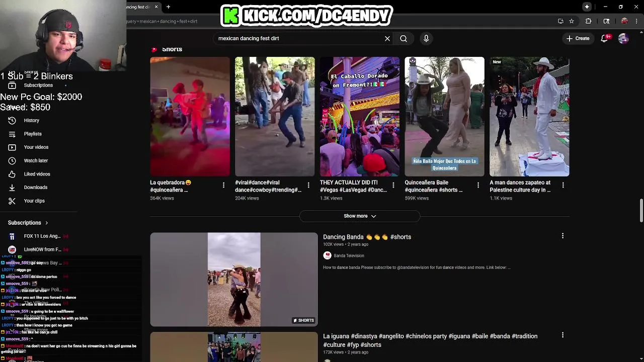Open browser profile avatar in toolbar
The image size is (644, 362).
pos(624,21)
